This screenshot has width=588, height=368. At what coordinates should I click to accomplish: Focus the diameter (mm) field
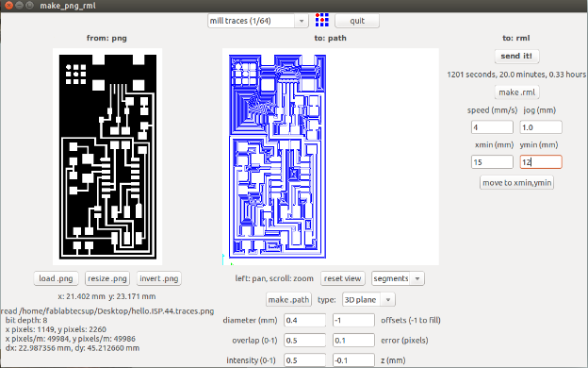305,320
